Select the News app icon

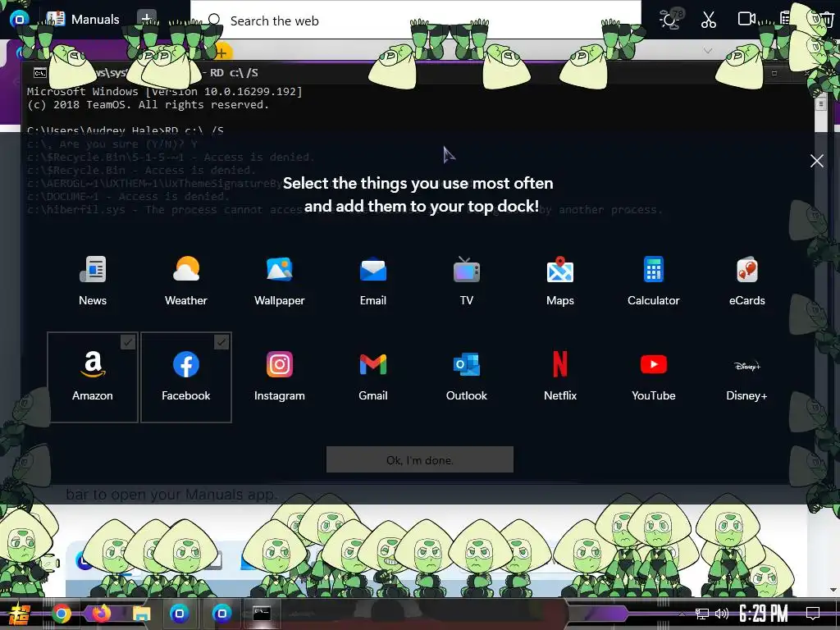pyautogui.click(x=93, y=269)
